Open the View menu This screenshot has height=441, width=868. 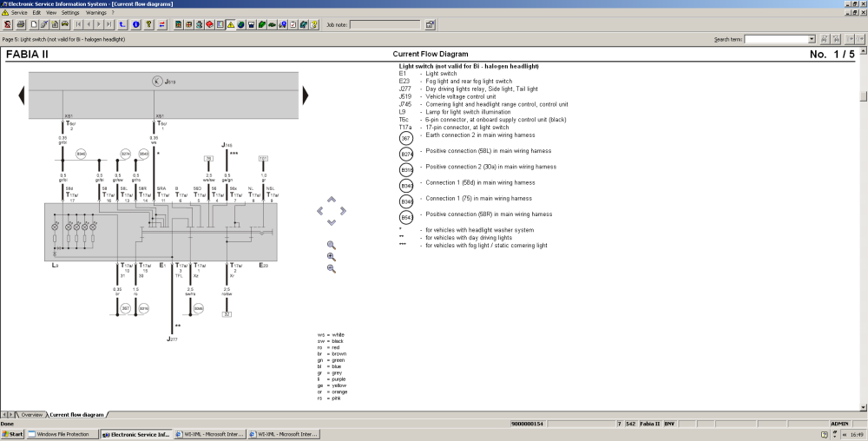pos(51,12)
